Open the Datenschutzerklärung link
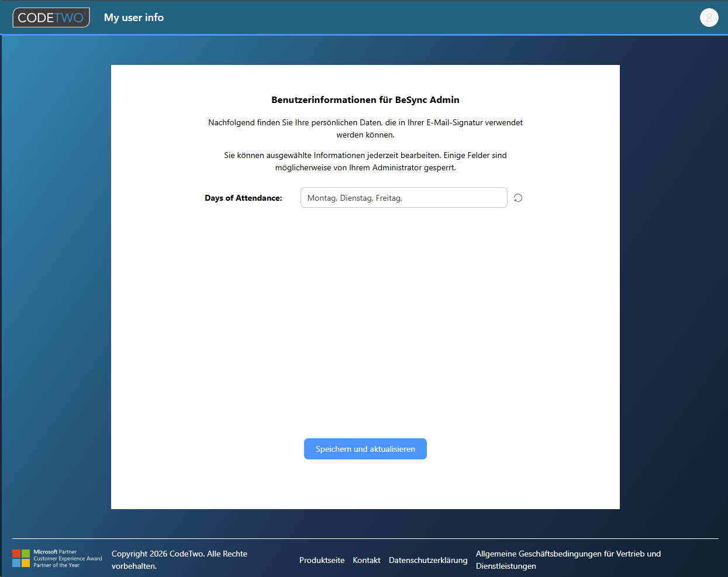728x577 pixels. 428,560
